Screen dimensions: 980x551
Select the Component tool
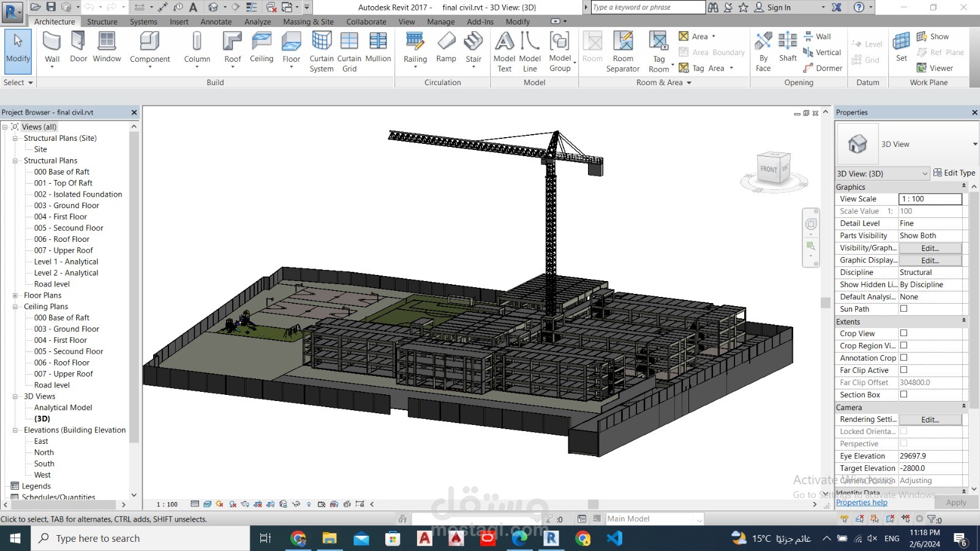[150, 49]
